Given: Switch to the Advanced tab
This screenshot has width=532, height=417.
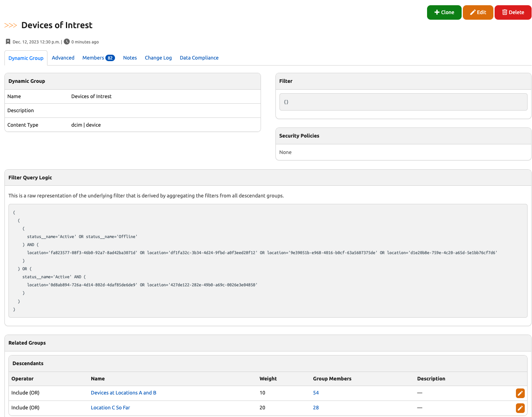Looking at the screenshot, I should point(63,58).
